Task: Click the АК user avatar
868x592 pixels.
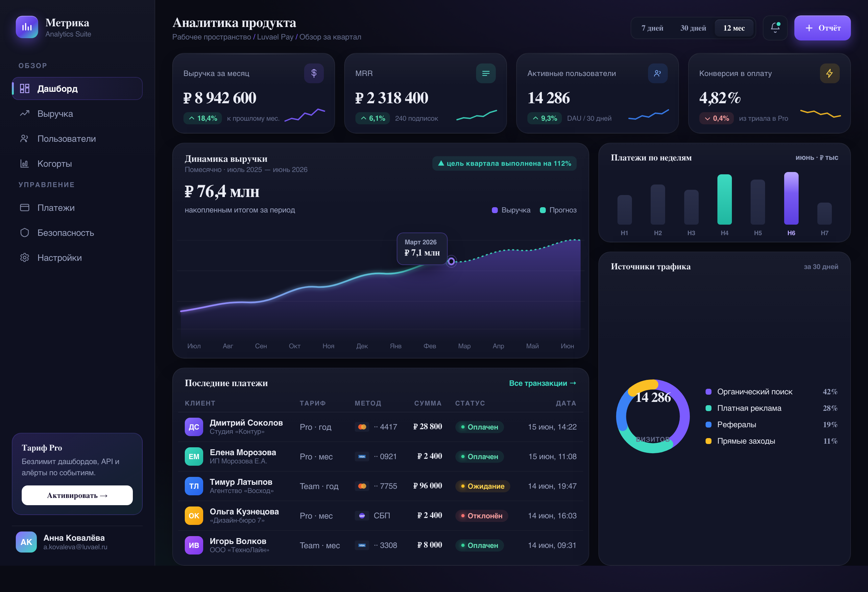Action: point(26,542)
